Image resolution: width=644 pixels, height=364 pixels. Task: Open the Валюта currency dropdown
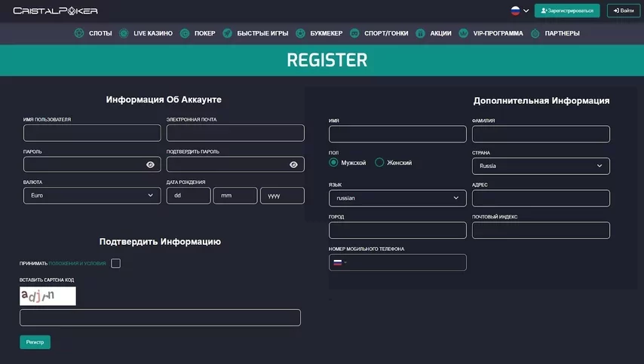point(92,195)
